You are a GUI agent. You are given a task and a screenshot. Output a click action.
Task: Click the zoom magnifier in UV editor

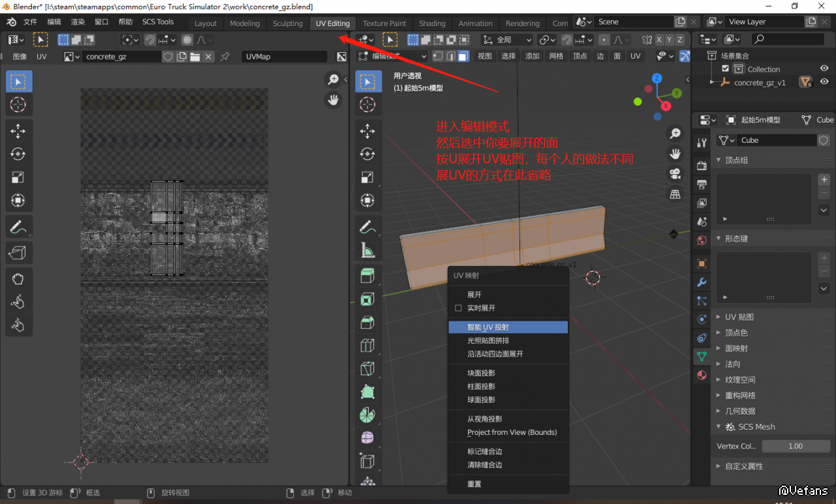(333, 80)
